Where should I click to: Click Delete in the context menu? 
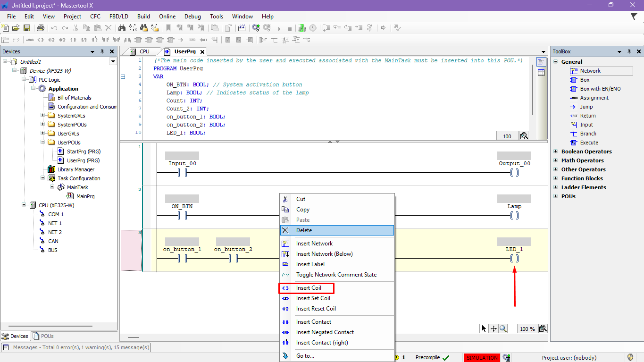click(304, 230)
